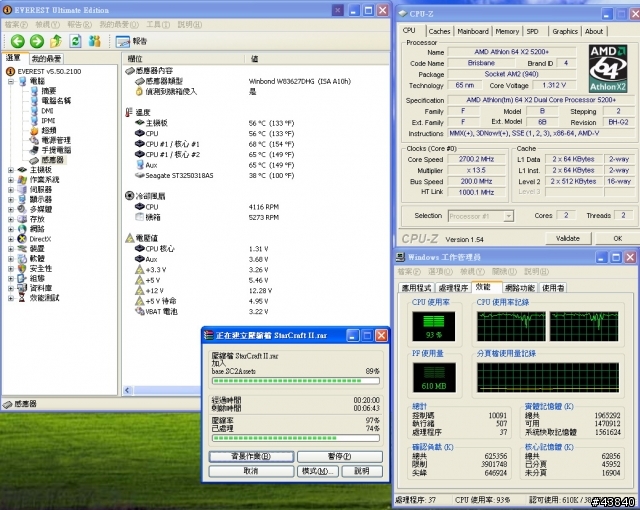The width and height of the screenshot is (640, 510).
Task: Switch to the Mainboard tab in CPU-Z
Action: pyautogui.click(x=473, y=31)
